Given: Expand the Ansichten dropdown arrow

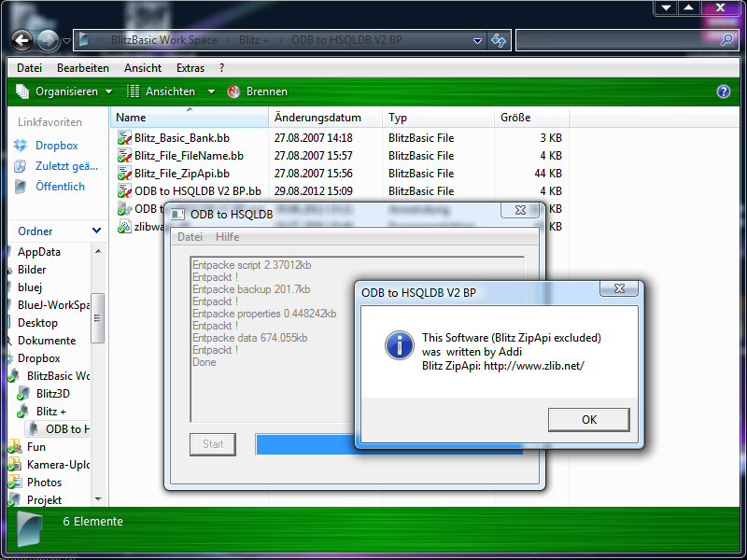Looking at the screenshot, I should pos(211,91).
